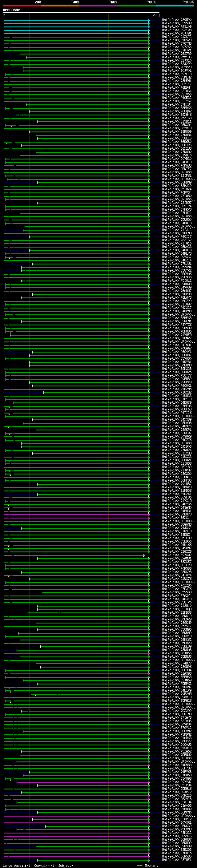Select the UniRef100_C7PJT6 label

point(177,589)
